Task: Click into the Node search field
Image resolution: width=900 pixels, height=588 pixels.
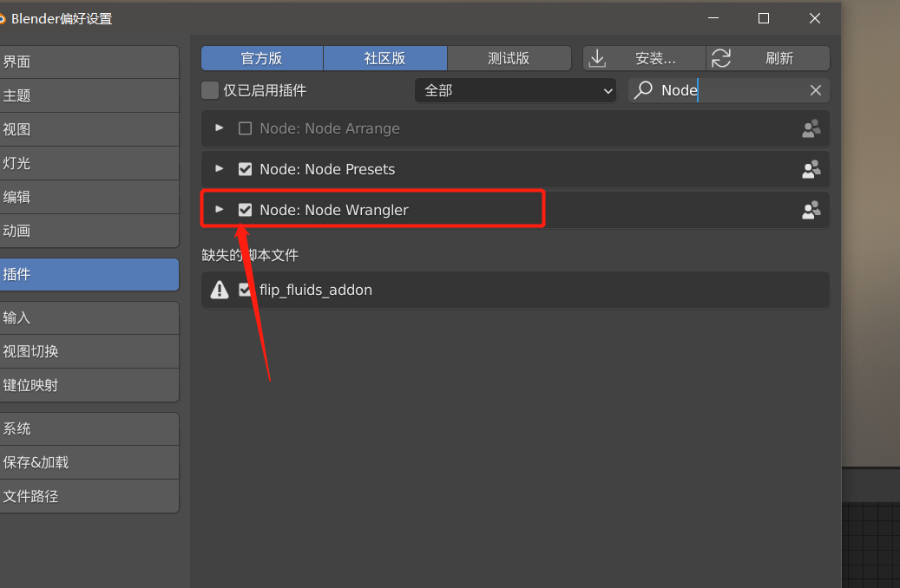Action: 729,91
